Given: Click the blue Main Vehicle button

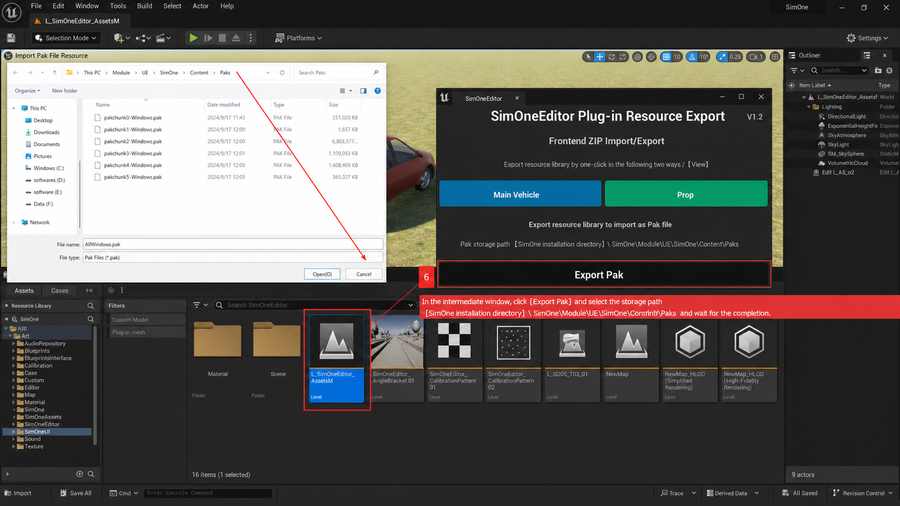Looking at the screenshot, I should pyautogui.click(x=520, y=194).
